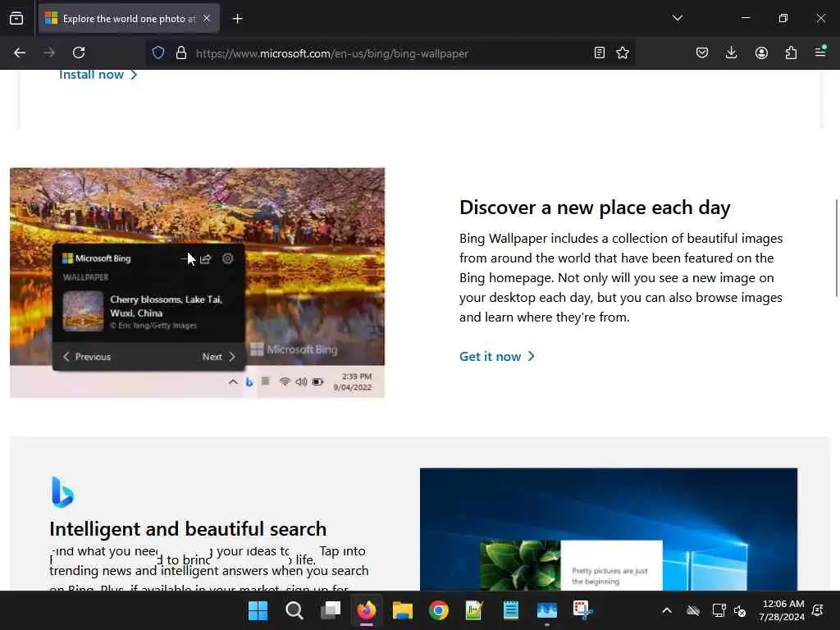Launch Google Chrome from the taskbar
This screenshot has height=630, width=840.
coord(439,610)
